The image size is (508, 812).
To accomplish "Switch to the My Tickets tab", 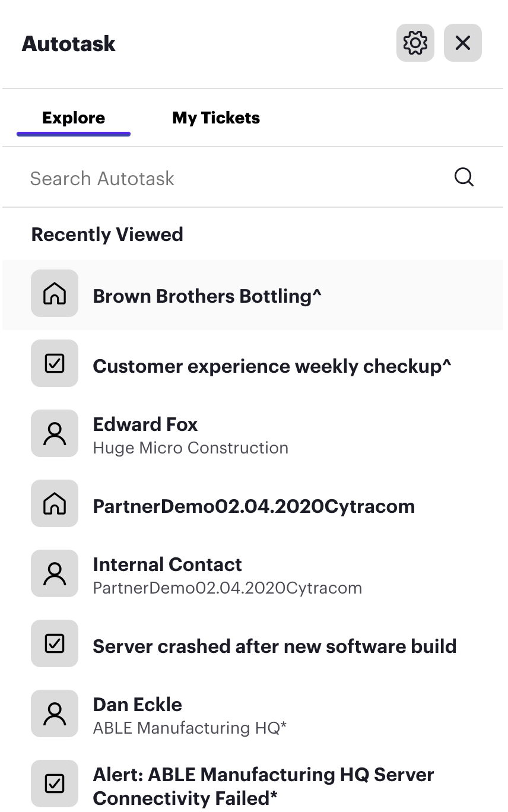I will click(x=216, y=118).
